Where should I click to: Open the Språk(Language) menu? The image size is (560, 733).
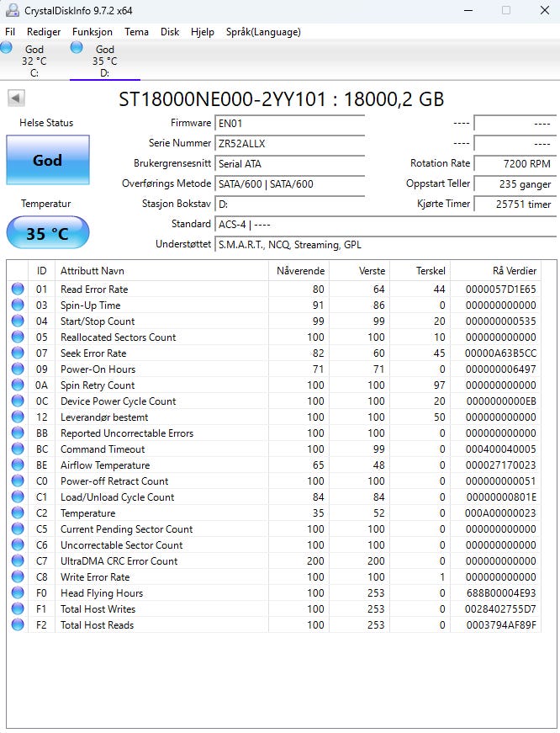tap(262, 32)
